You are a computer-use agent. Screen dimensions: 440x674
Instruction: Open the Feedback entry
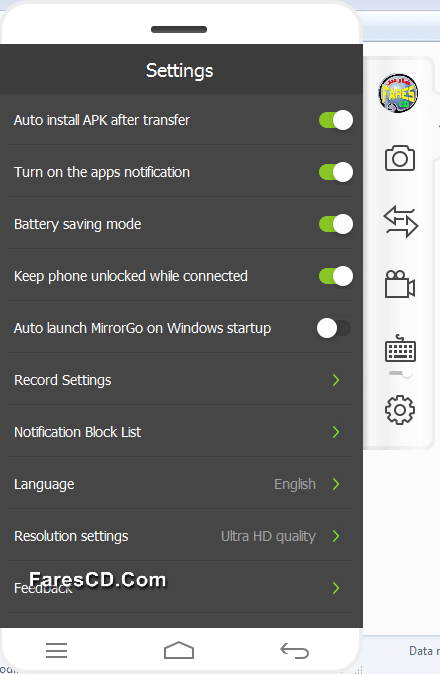(x=180, y=588)
